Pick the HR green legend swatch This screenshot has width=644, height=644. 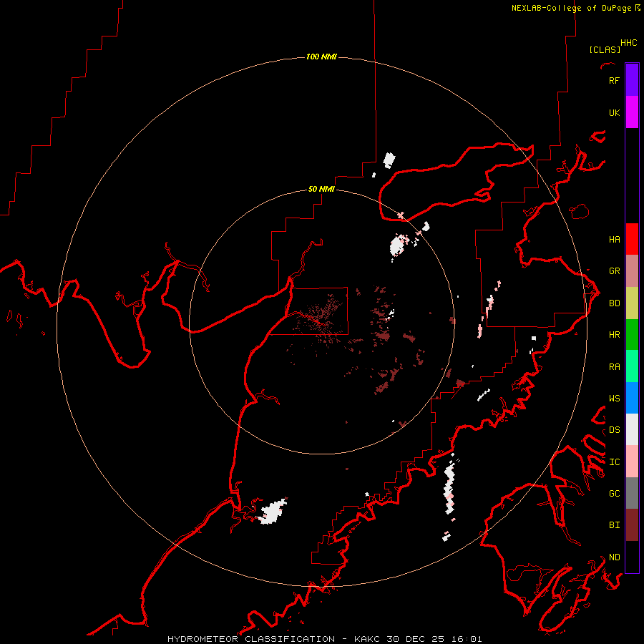pos(632,335)
